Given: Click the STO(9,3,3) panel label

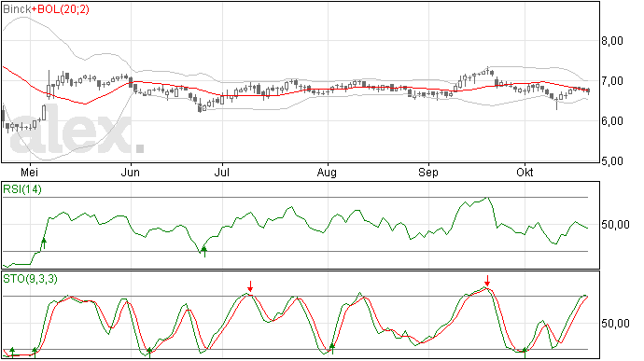Looking at the screenshot, I should coord(30,279).
